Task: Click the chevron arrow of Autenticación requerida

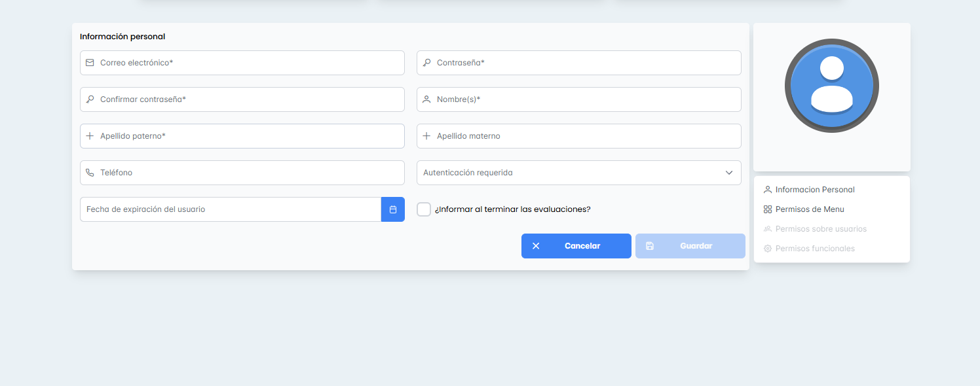Action: click(x=729, y=173)
